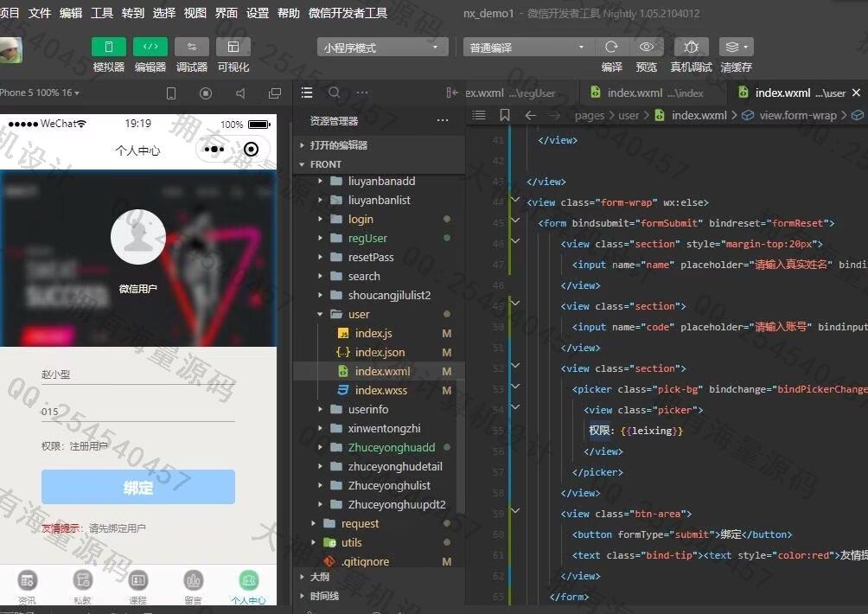The image size is (868, 614).
Task: Click the 绑定 button in the simulator
Action: pyautogui.click(x=138, y=487)
